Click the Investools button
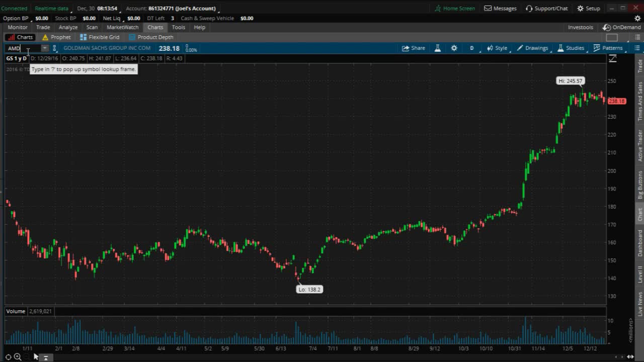Image resolution: width=644 pixels, height=362 pixels. coord(581,27)
